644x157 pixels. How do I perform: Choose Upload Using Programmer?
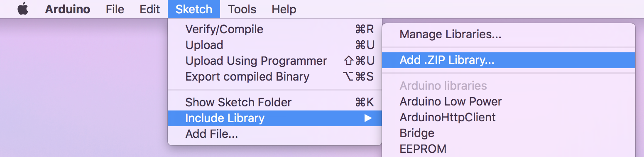pos(274,61)
